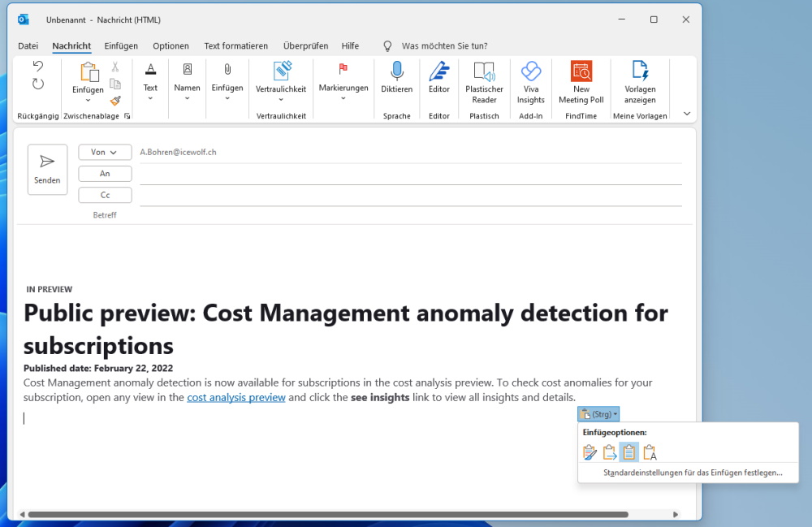The width and height of the screenshot is (812, 527).
Task: Create a New Meeting Poll
Action: (581, 83)
